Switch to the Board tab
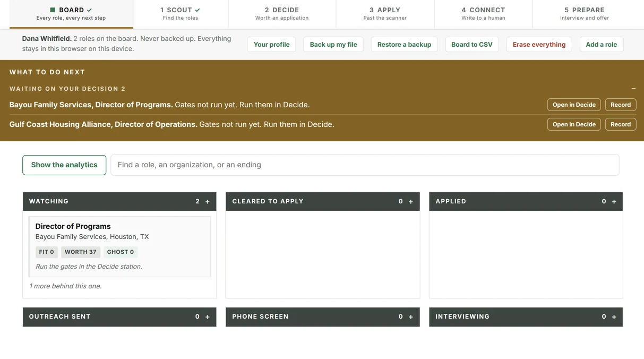644x359 pixels. 71,14
